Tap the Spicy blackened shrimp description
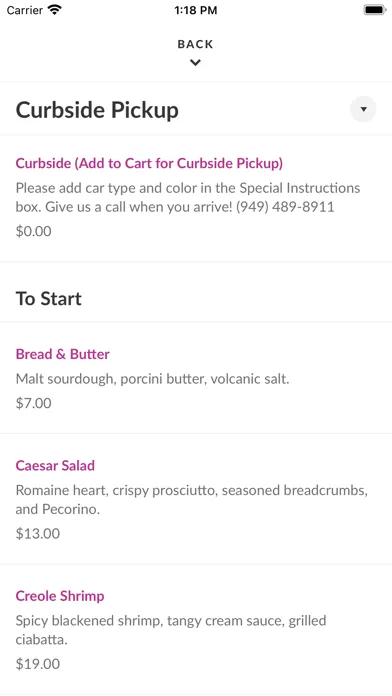The height and width of the screenshot is (696, 392). [x=171, y=630]
